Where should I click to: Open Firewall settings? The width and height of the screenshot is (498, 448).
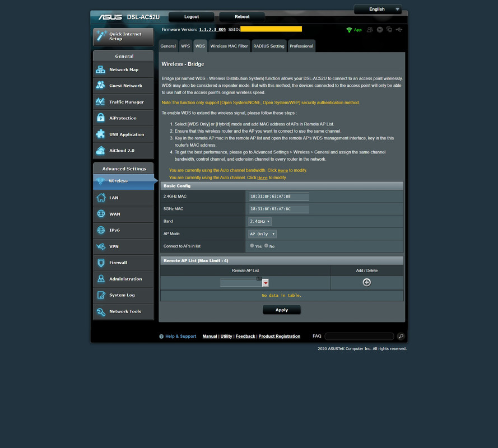click(x=123, y=263)
